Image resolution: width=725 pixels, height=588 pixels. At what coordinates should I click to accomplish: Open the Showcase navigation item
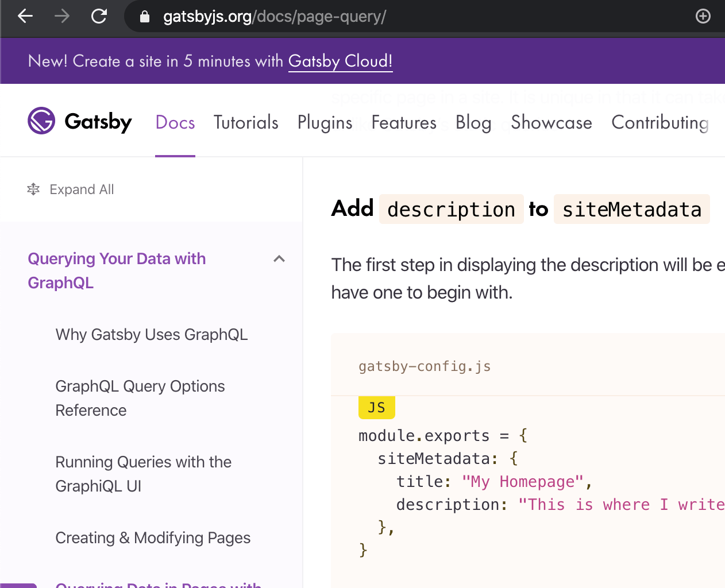(552, 122)
